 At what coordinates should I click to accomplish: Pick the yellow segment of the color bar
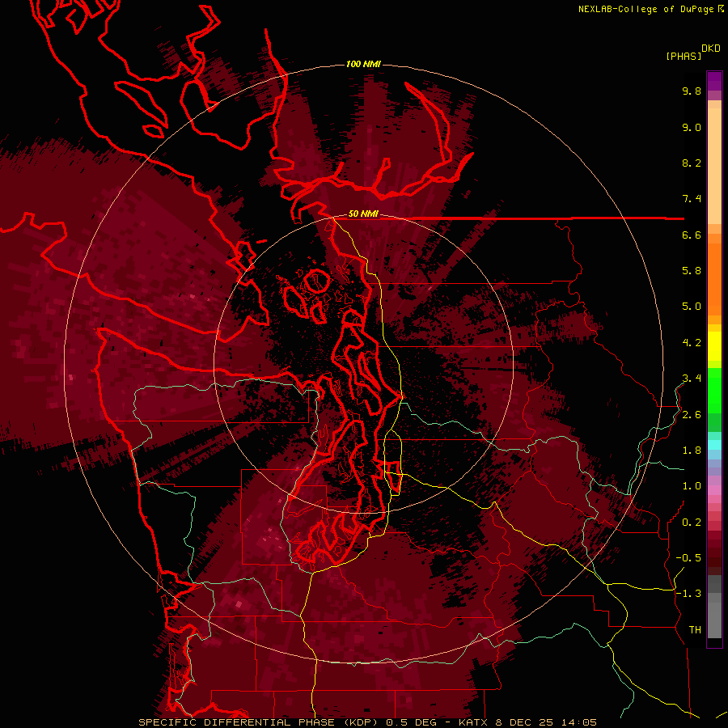714,346
